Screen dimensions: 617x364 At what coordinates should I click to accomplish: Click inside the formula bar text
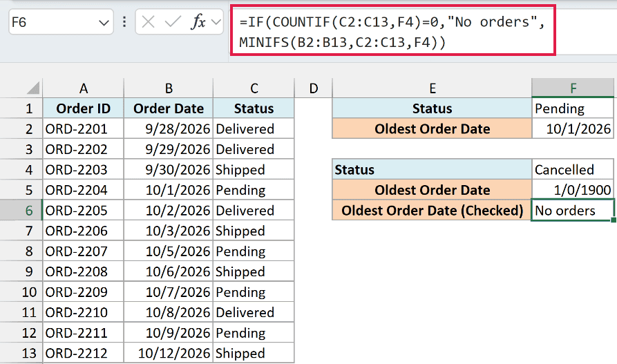coord(392,30)
